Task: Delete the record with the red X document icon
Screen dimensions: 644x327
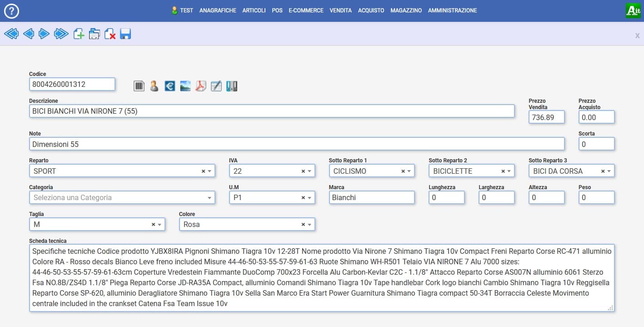Action: point(110,34)
